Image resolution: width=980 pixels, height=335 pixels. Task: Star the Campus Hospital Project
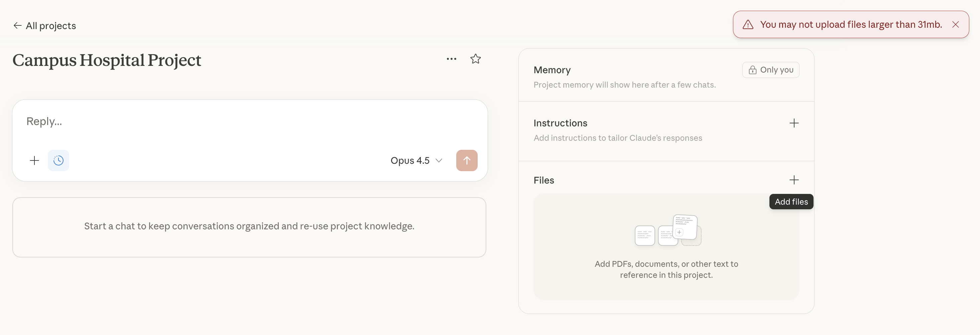[475, 59]
